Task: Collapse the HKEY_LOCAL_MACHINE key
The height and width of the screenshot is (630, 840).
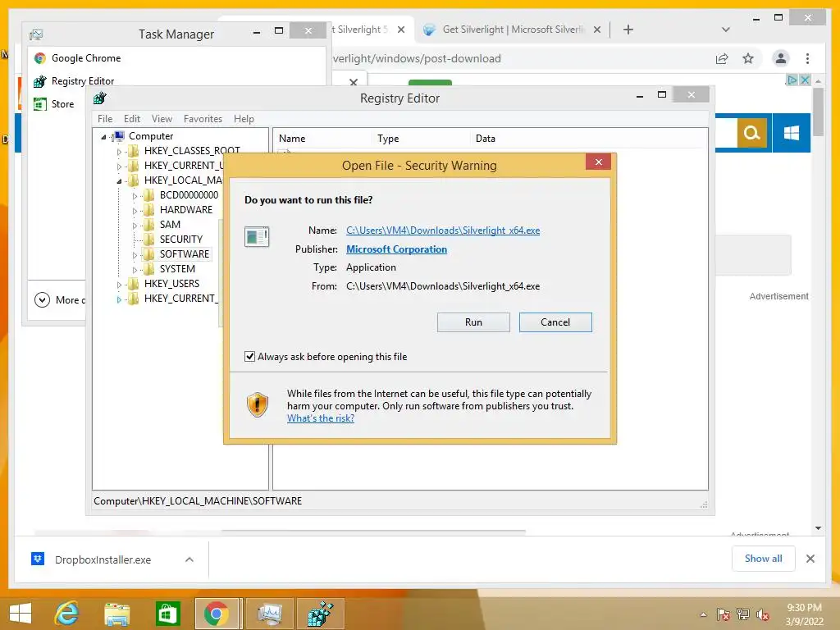Action: click(119, 181)
